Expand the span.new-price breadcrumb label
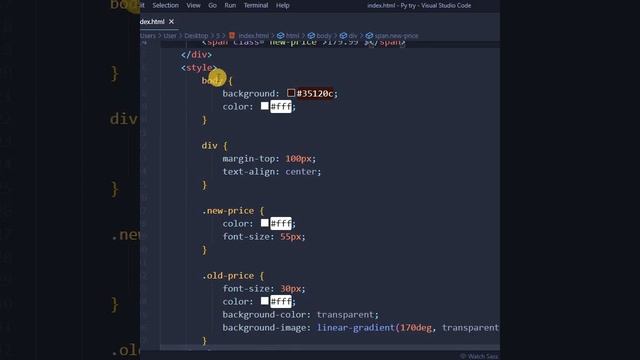 pyautogui.click(x=396, y=36)
